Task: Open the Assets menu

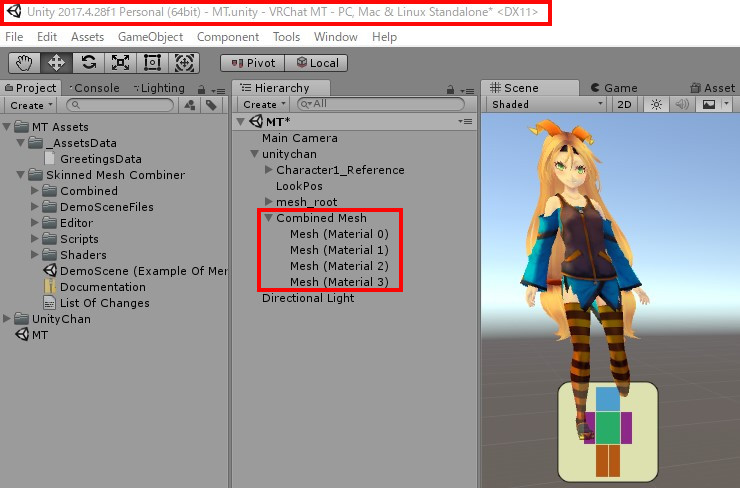Action: click(x=87, y=37)
